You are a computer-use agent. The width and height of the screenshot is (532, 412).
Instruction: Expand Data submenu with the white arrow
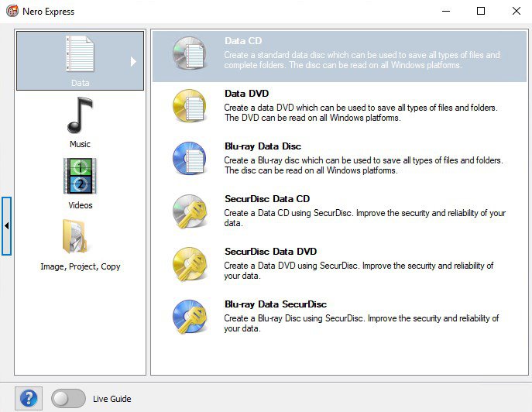tap(133, 61)
